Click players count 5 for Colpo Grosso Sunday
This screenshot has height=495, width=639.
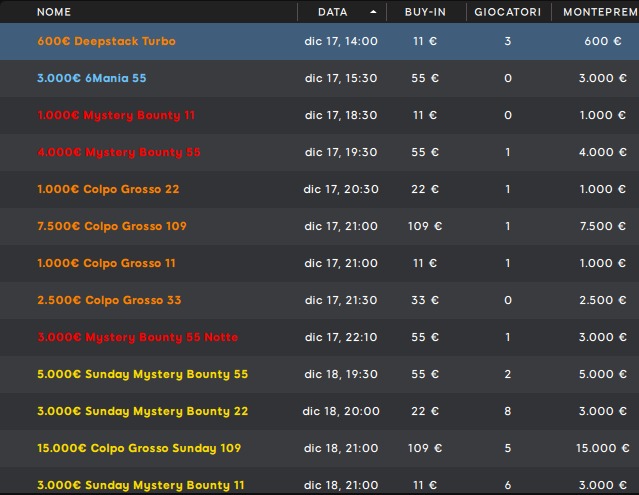click(508, 449)
